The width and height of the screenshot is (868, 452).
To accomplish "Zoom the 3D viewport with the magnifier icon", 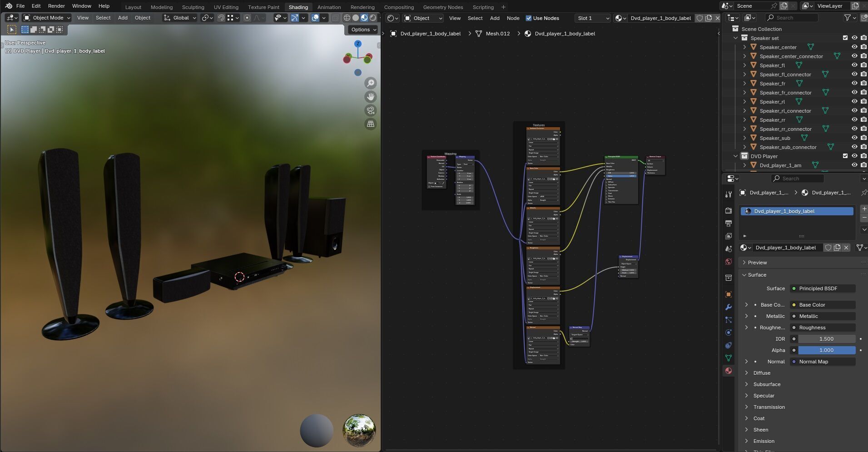I will pyautogui.click(x=371, y=83).
